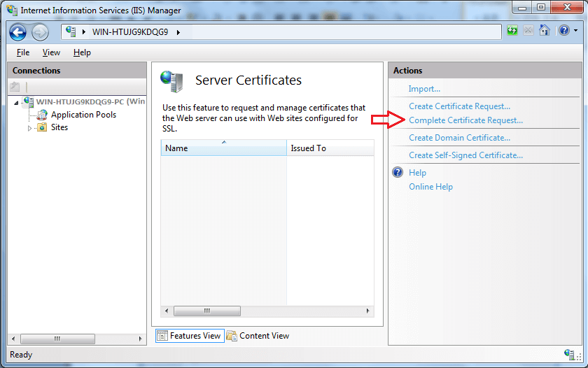The height and width of the screenshot is (368, 588).
Task: Click Create Domain Certificate... link
Action: pos(459,138)
